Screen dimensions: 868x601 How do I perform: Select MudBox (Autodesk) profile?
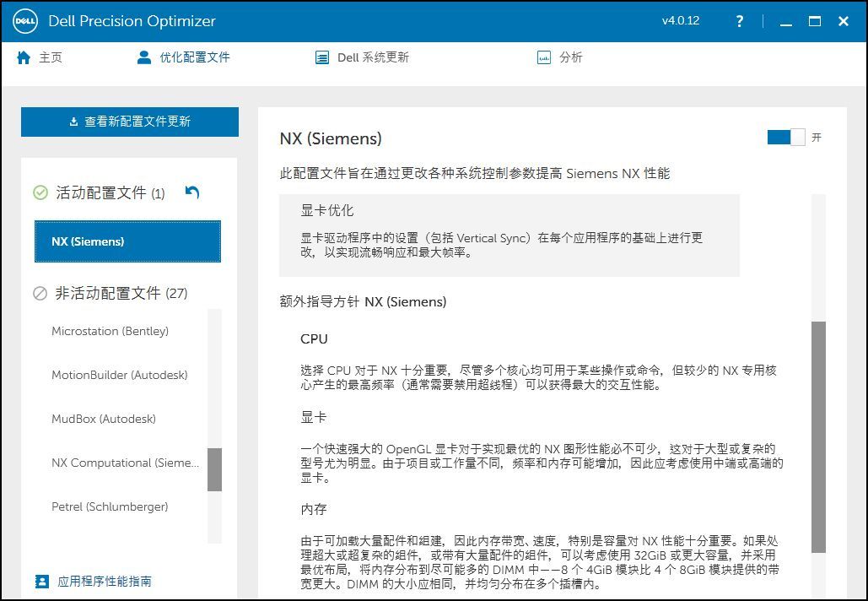(x=103, y=419)
